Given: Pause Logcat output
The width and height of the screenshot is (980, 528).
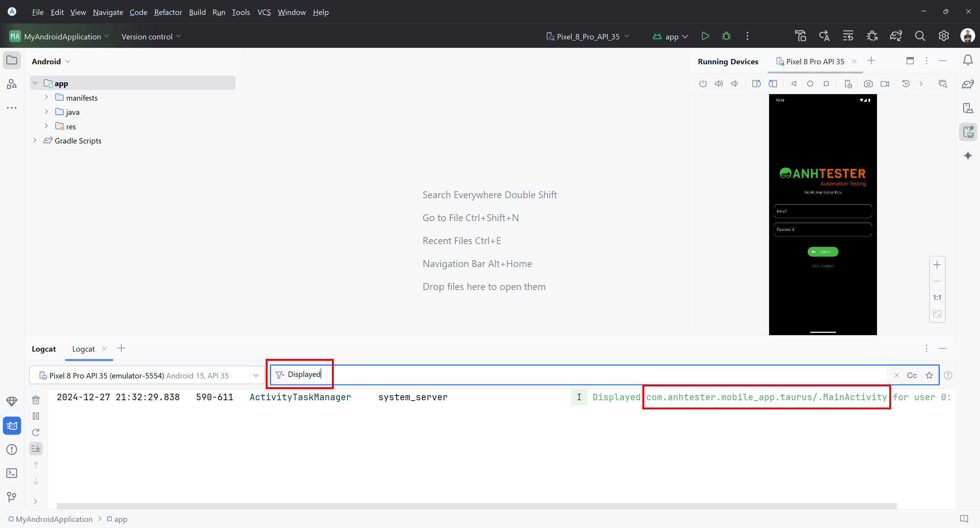Looking at the screenshot, I should click(x=36, y=416).
